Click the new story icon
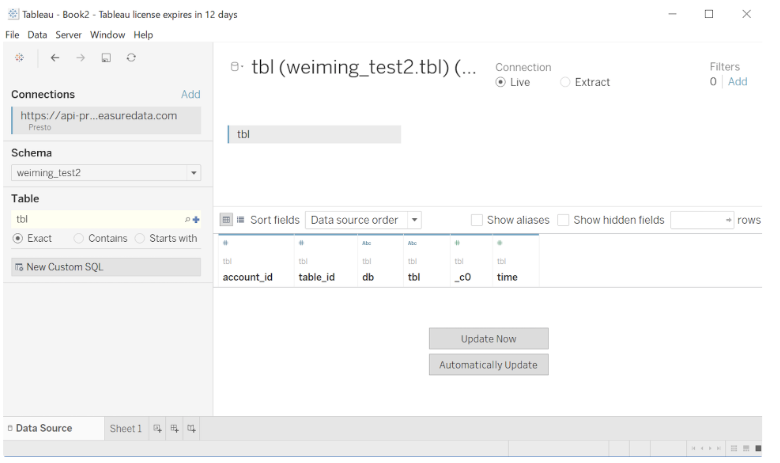Image resolution: width=780 pixels, height=463 pixels. point(191,429)
